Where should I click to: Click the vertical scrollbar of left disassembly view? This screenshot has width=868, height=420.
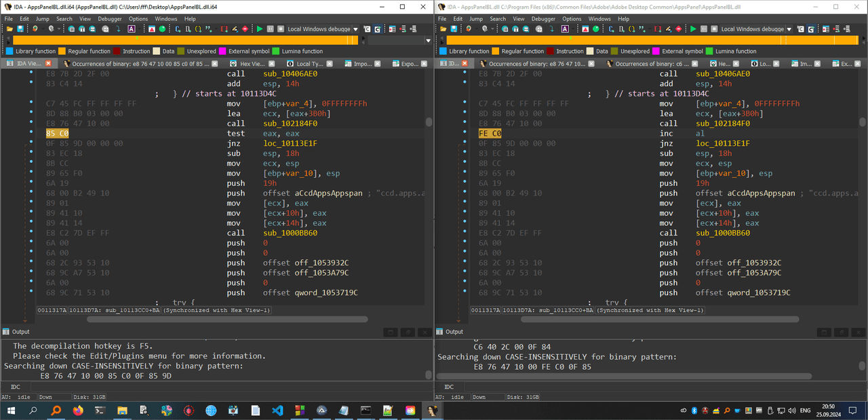pyautogui.click(x=429, y=187)
